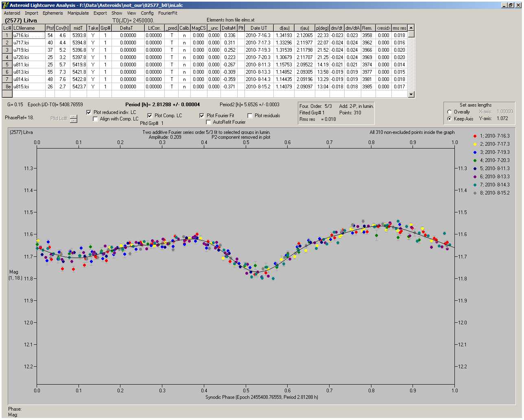The width and height of the screenshot is (524, 420).
Task: Open the Ephemeris menu
Action: (x=53, y=13)
